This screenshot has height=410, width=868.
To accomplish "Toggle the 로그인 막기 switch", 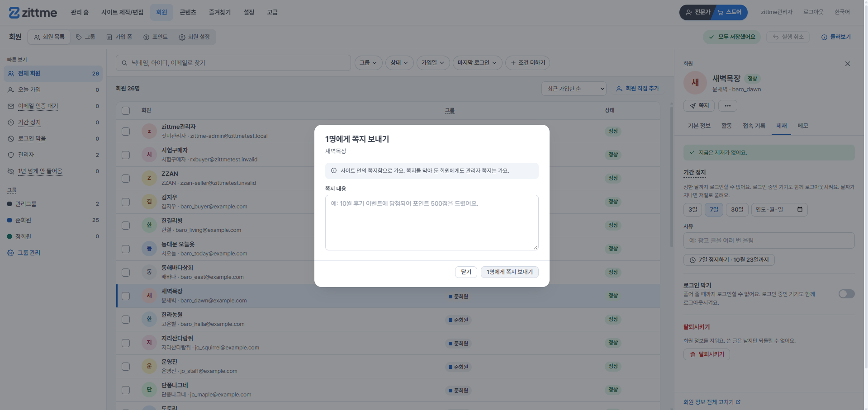I will pyautogui.click(x=846, y=294).
